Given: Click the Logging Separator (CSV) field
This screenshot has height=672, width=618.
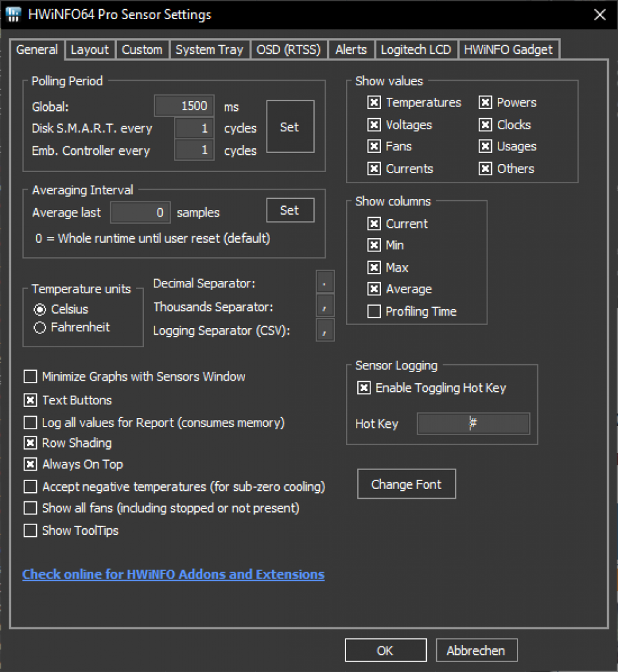Looking at the screenshot, I should pyautogui.click(x=324, y=330).
